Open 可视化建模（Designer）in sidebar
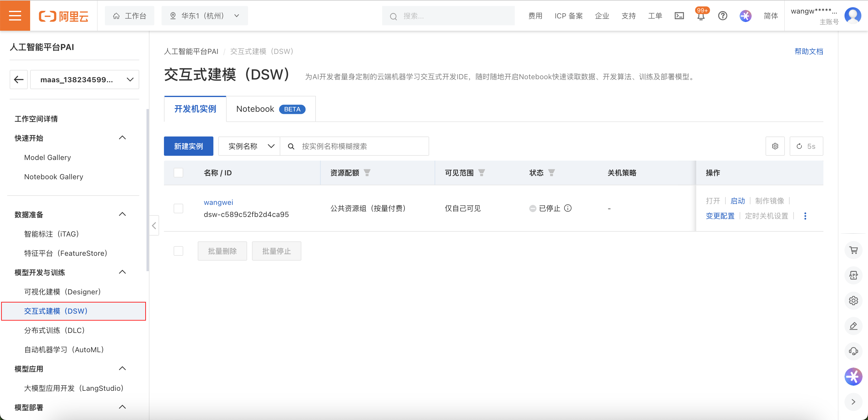This screenshot has height=420, width=868. pos(62,292)
